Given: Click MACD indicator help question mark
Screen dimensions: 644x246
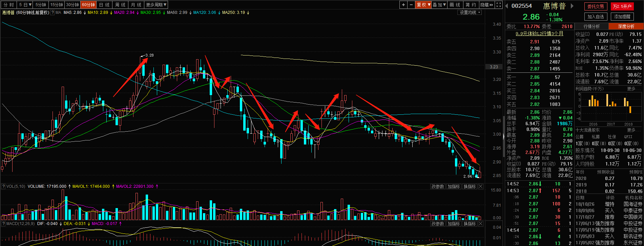Looking at the screenshot, I should (3, 224).
